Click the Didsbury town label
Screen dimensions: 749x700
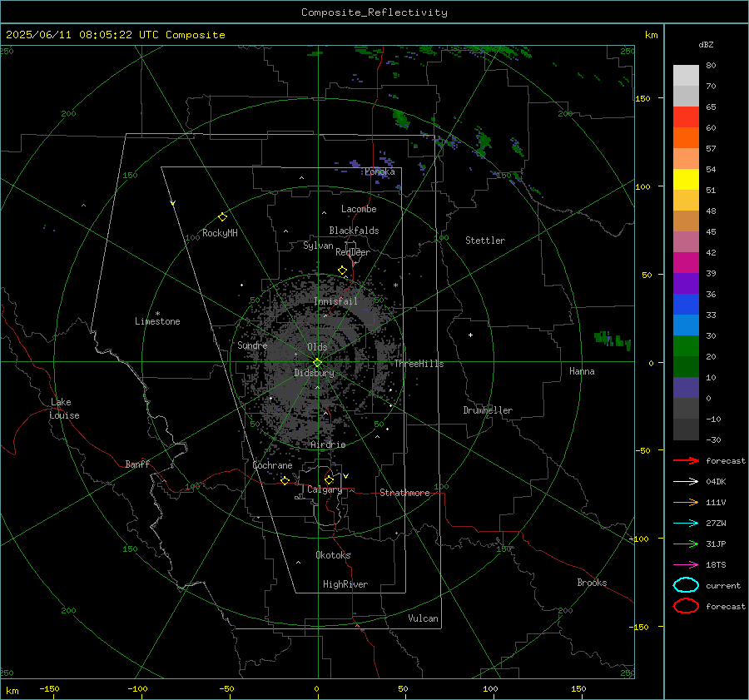coord(314,373)
